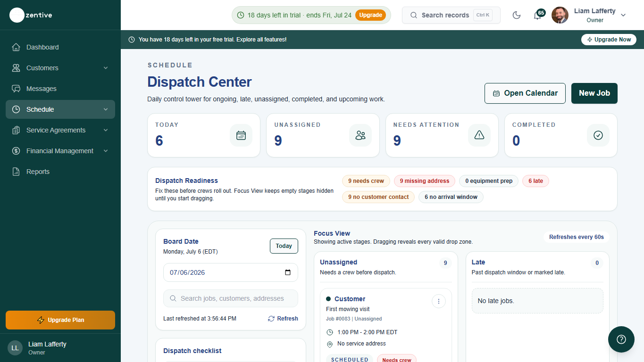This screenshot has height=362, width=644.
Task: Click '9 needs crew' chip
Action: coord(366,181)
